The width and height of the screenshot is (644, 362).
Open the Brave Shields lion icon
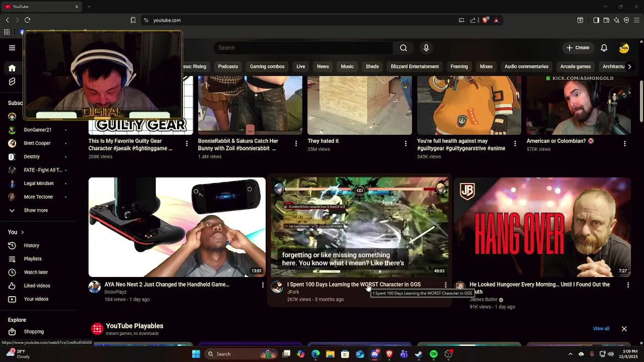point(485,20)
